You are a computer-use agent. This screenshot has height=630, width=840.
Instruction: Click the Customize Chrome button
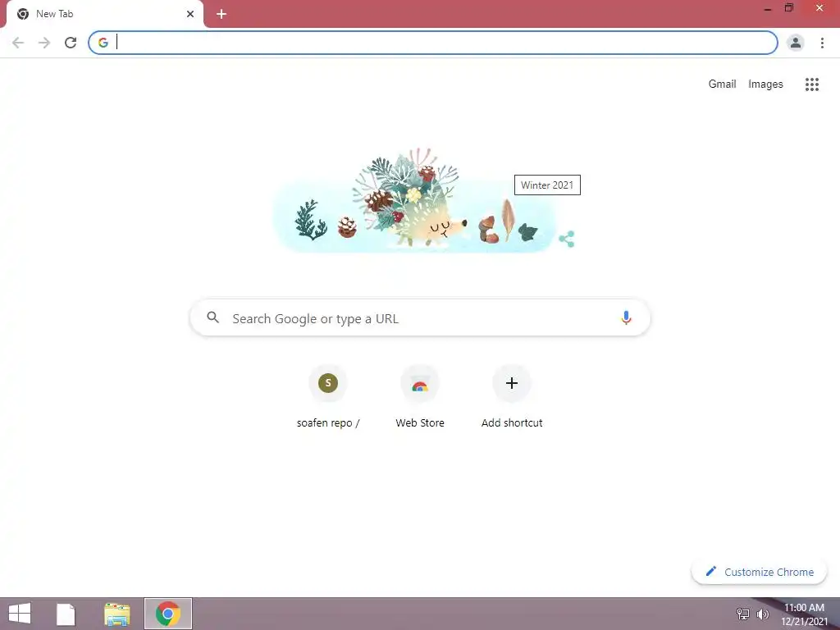tap(759, 572)
